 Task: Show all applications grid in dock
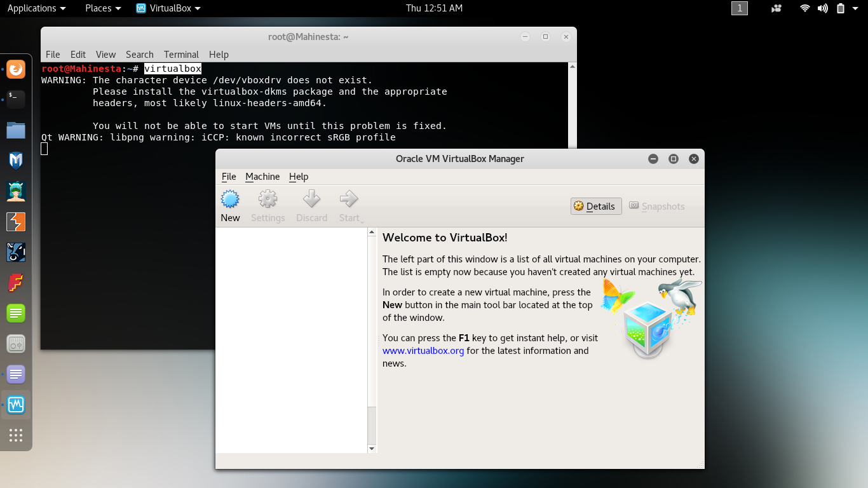[16, 435]
